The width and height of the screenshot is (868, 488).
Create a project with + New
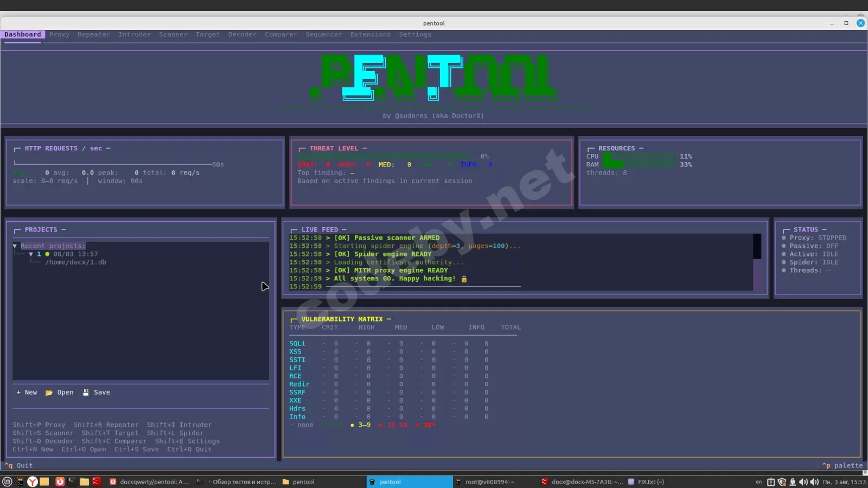pyautogui.click(x=27, y=393)
